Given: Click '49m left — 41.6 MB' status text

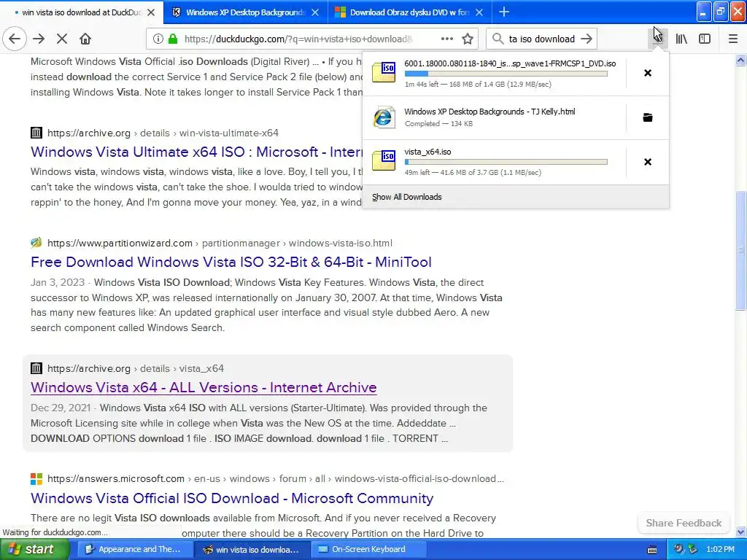Looking at the screenshot, I should (473, 172).
